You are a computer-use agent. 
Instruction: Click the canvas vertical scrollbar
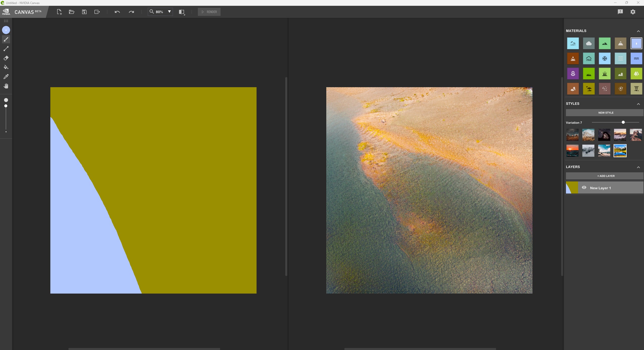pyautogui.click(x=286, y=176)
